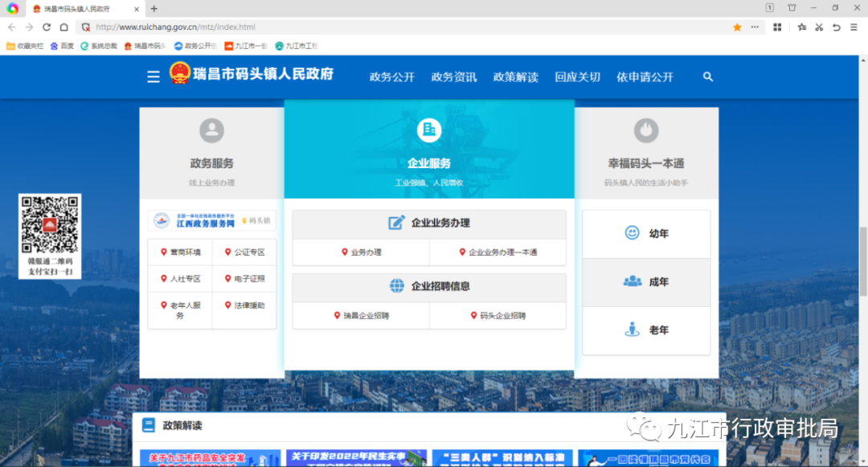The height and width of the screenshot is (467, 868).
Task: Open 政策解读 in navigation bar
Action: tap(516, 77)
